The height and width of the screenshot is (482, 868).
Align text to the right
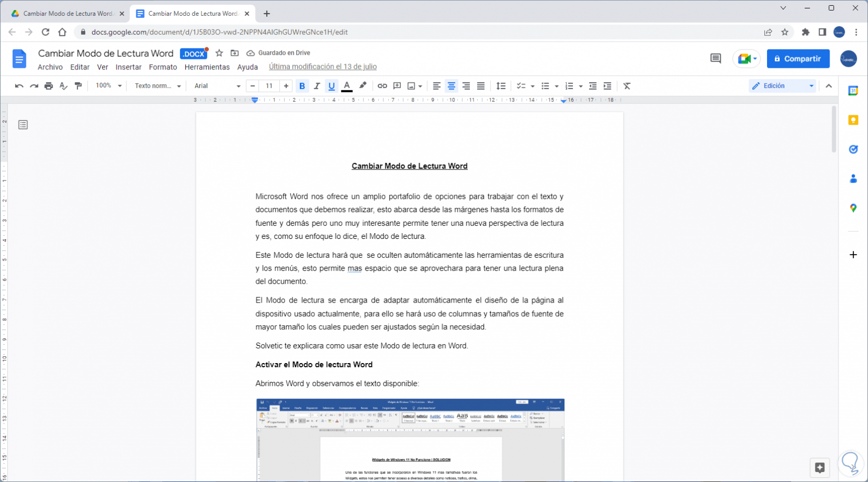[x=466, y=86]
